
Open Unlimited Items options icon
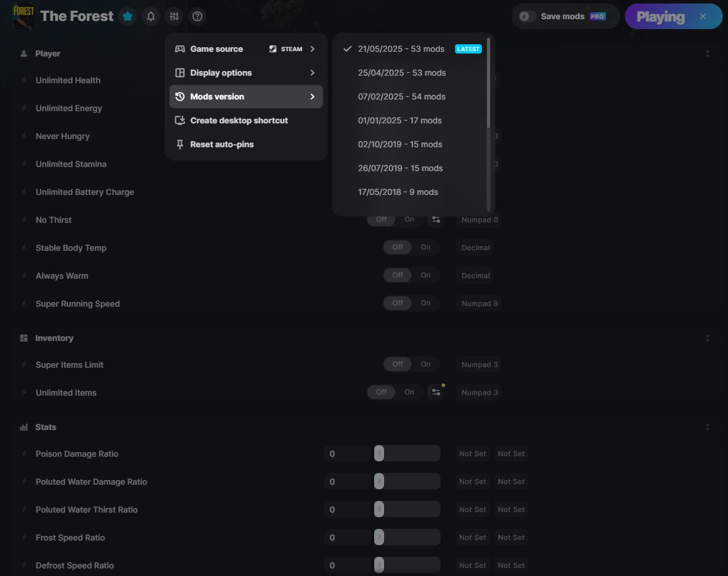435,393
